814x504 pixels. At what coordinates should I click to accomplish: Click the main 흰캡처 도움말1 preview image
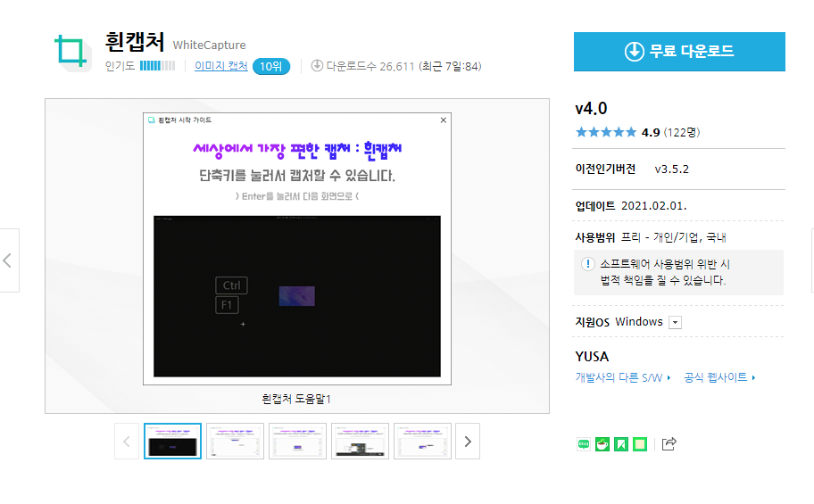pos(297,249)
